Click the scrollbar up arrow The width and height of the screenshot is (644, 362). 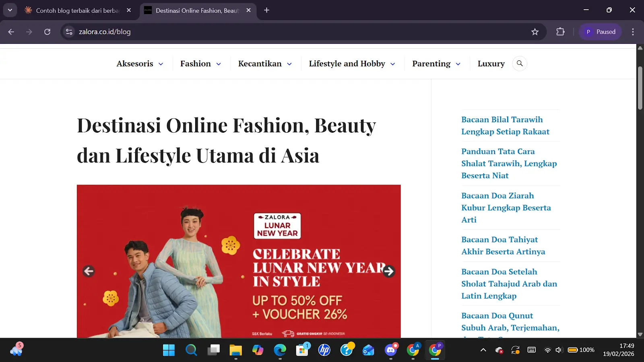coord(640,48)
